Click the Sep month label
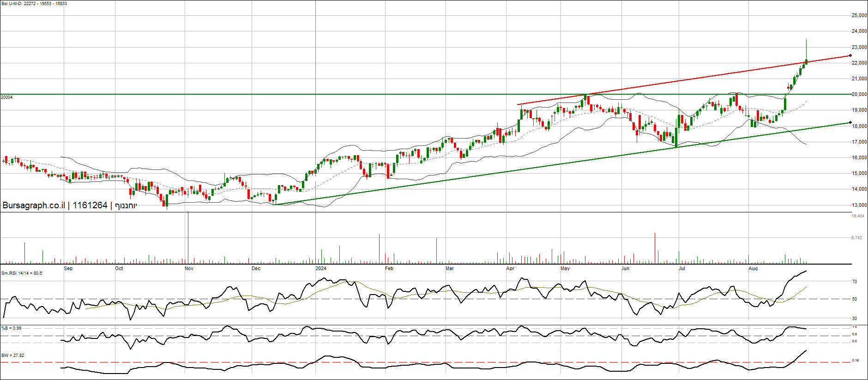Viewport: 868px width, 380px height. (68, 269)
